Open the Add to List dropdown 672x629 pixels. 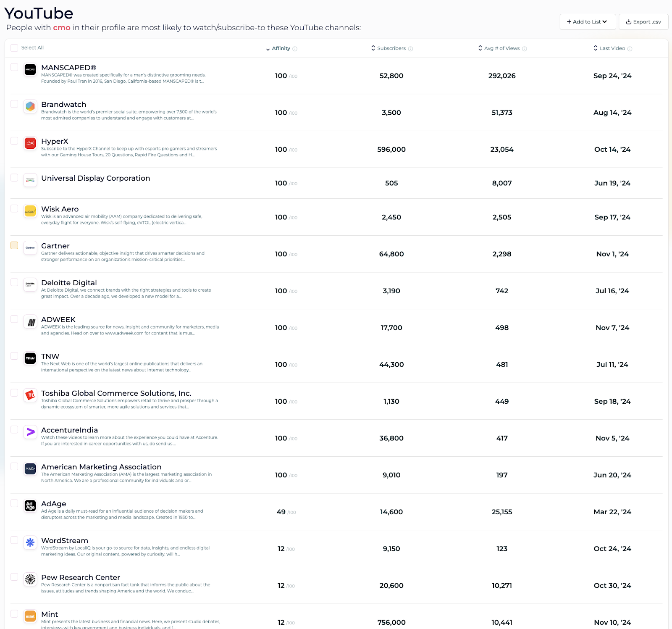[x=588, y=22]
